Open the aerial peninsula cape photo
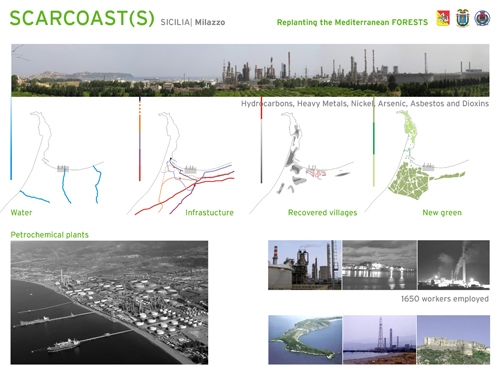Image resolution: width=500 pixels, height=375 pixels. click(305, 340)
